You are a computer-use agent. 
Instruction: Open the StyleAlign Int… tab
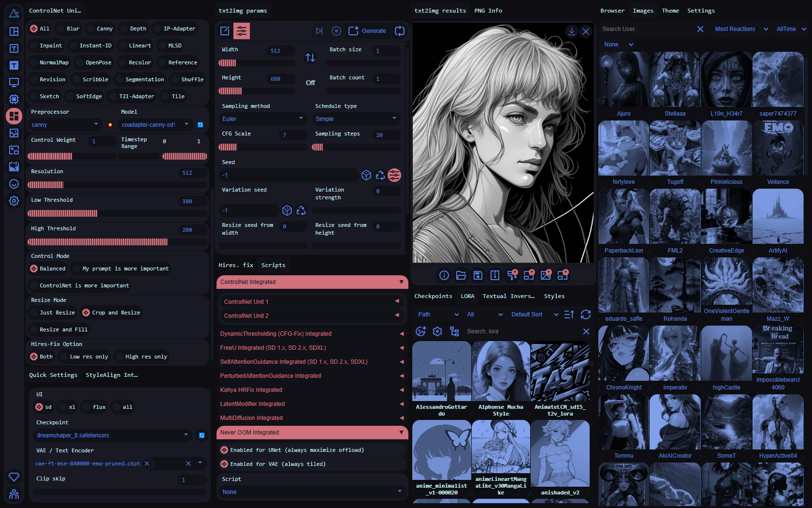click(112, 375)
